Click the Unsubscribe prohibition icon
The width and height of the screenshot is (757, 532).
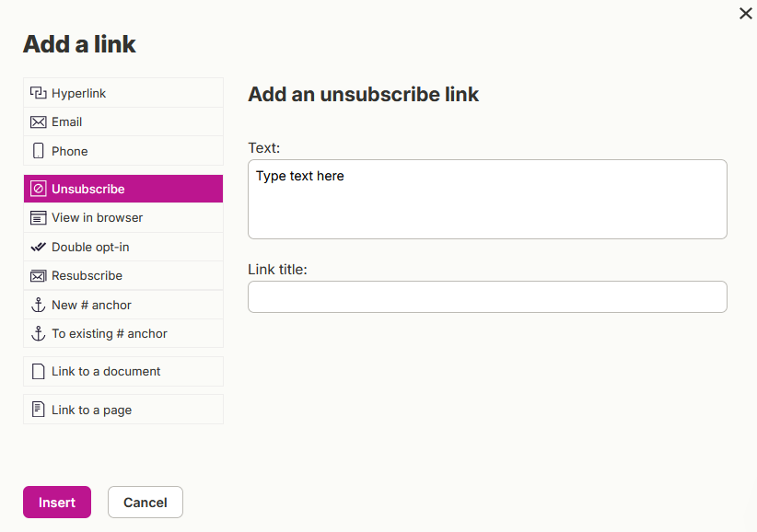pos(38,189)
